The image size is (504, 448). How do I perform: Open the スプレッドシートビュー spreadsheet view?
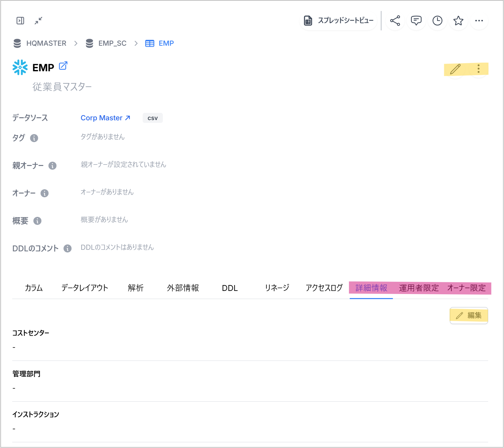[x=338, y=21]
